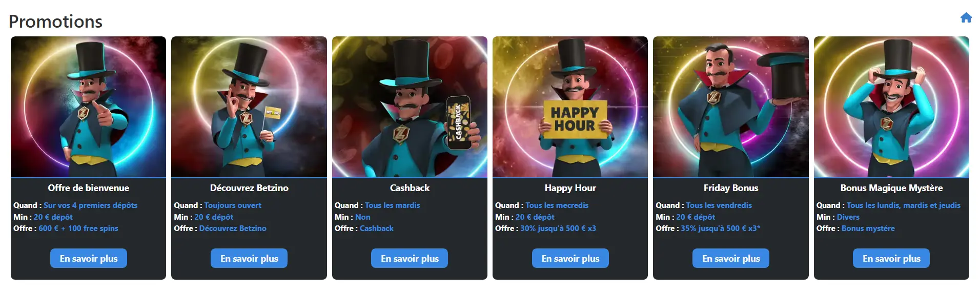Click the 'Cashback' card title

[x=410, y=188]
